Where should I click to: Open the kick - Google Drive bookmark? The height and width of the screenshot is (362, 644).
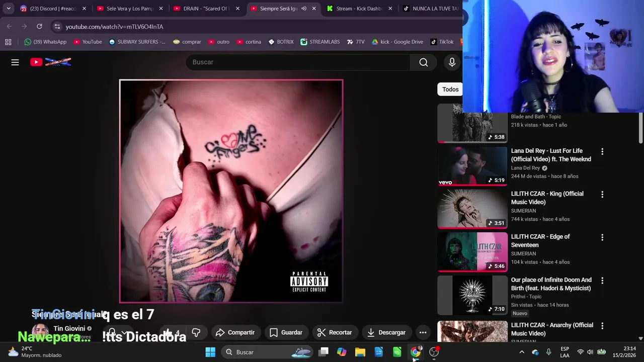(397, 42)
